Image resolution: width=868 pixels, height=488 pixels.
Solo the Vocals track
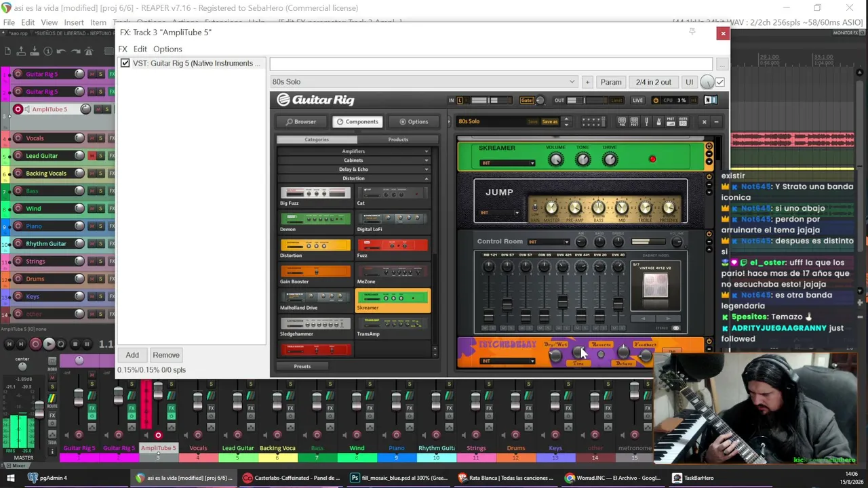click(x=101, y=138)
